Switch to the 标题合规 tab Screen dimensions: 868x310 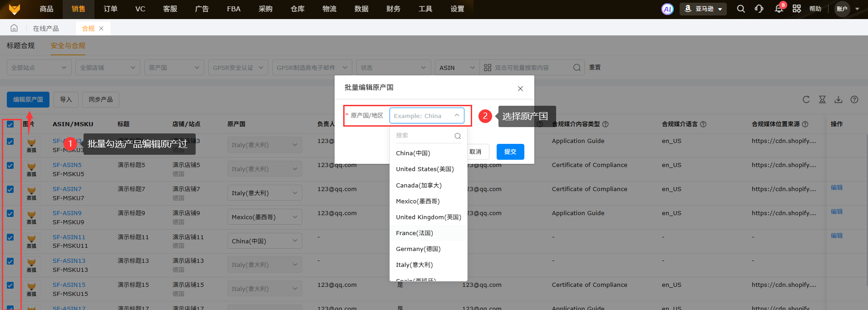(20, 46)
